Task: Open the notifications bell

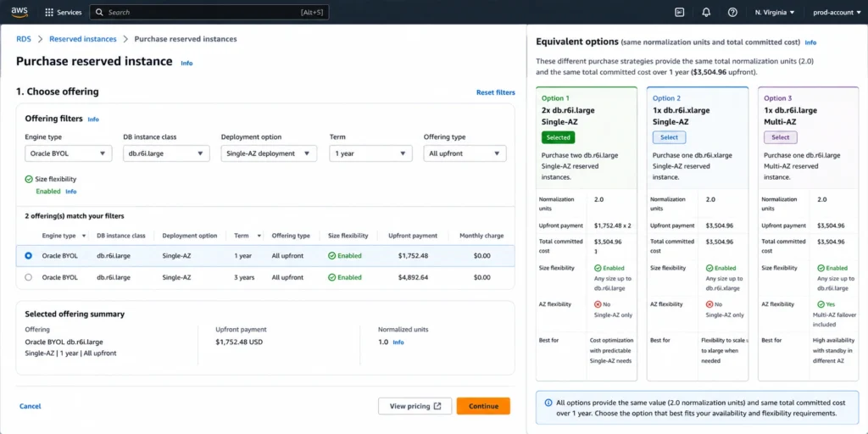Action: [706, 12]
